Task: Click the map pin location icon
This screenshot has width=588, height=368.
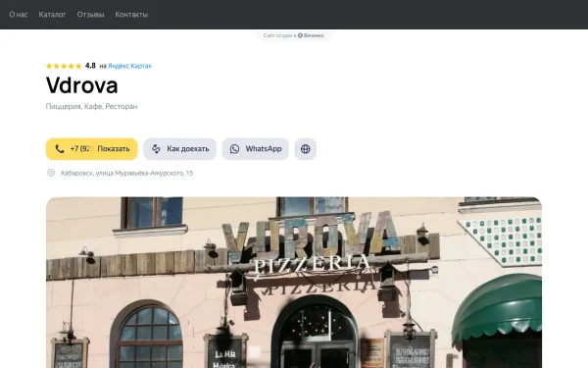Action: (51, 173)
